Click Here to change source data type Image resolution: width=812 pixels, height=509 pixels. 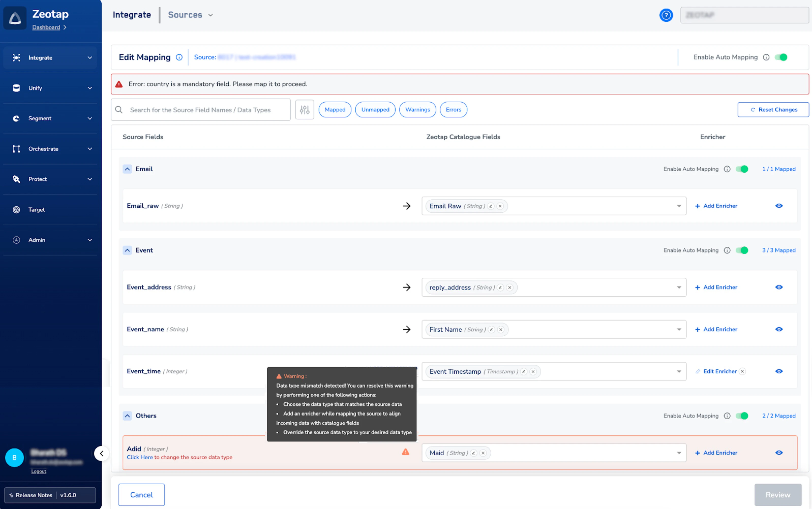point(140,457)
